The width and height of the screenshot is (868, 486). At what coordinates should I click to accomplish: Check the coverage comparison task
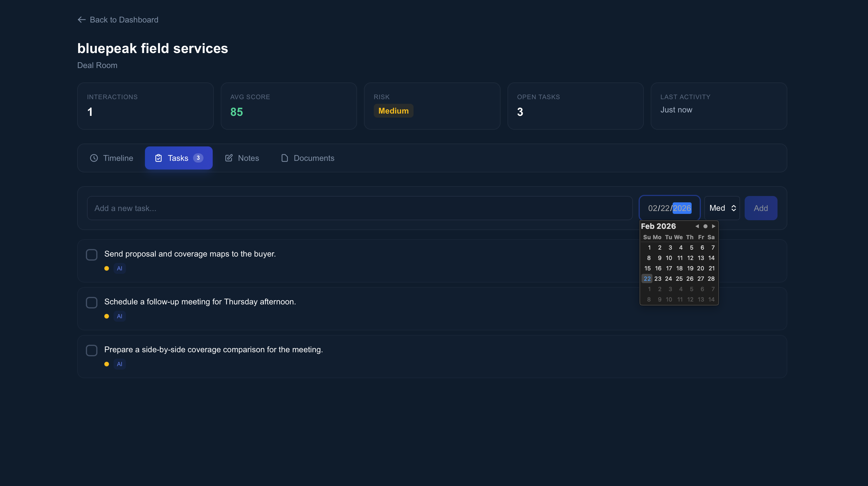[92, 351]
